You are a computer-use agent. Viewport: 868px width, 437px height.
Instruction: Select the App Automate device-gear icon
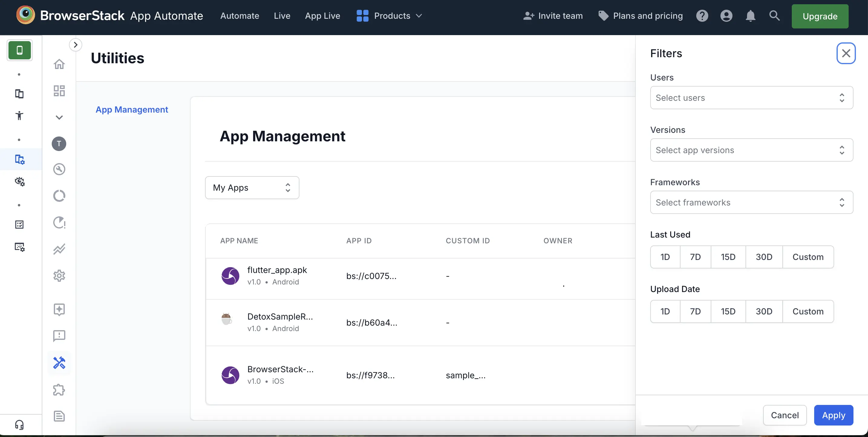[20, 159]
